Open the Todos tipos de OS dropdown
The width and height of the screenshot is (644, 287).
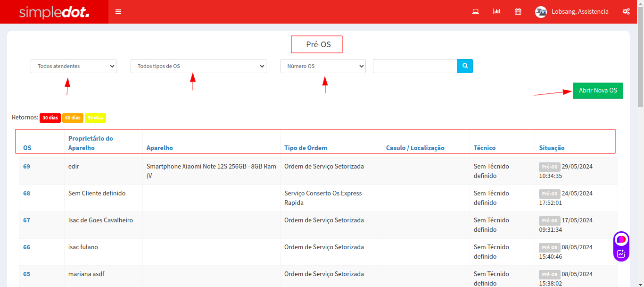(x=198, y=66)
